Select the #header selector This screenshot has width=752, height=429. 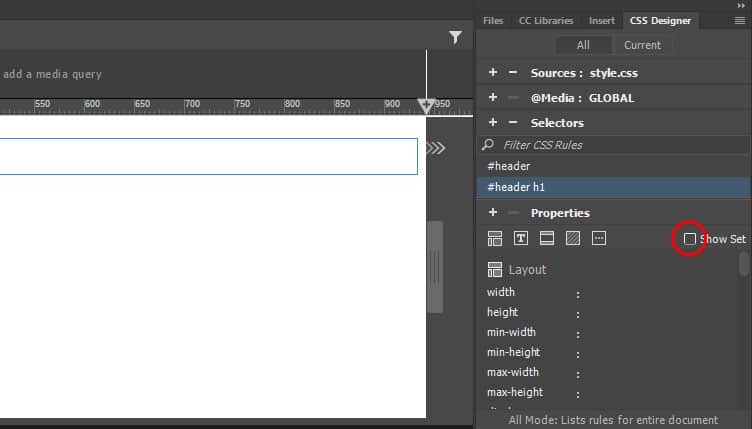[x=613, y=166]
